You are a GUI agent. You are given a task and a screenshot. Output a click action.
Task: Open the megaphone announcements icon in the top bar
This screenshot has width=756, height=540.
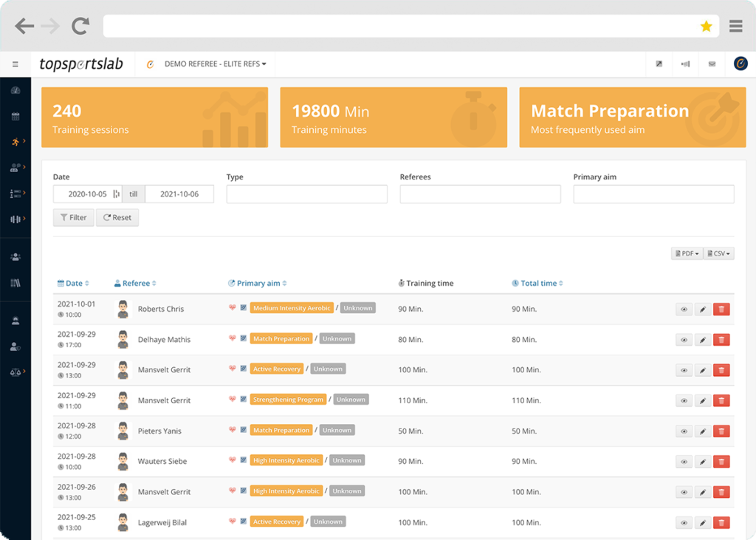coord(685,64)
